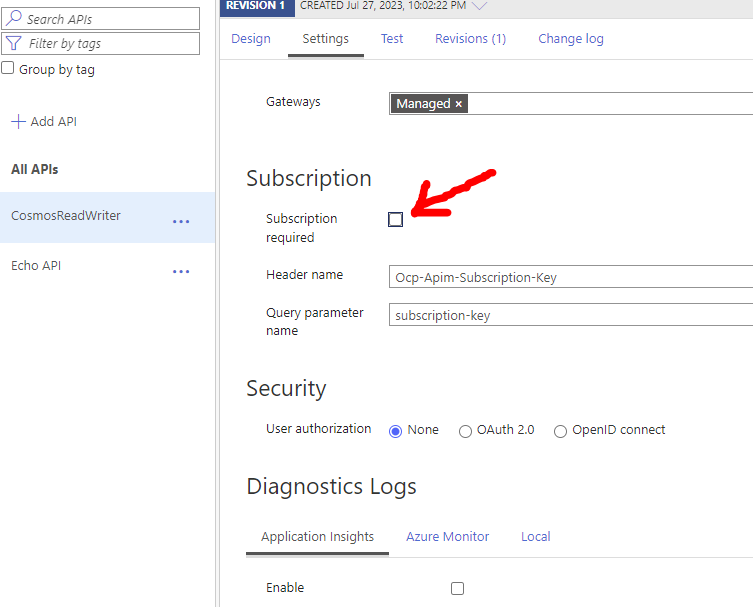Switch to the Design tab
753x607 pixels.
(x=251, y=38)
